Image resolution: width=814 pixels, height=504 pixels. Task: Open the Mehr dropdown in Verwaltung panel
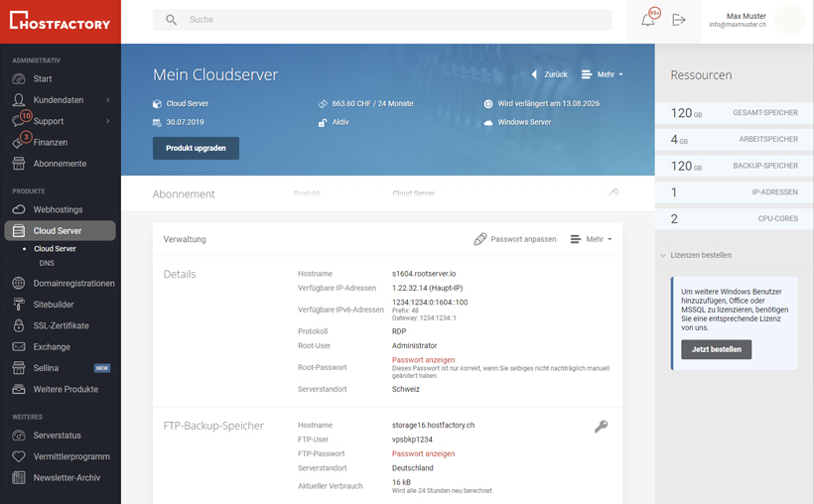pyautogui.click(x=591, y=239)
